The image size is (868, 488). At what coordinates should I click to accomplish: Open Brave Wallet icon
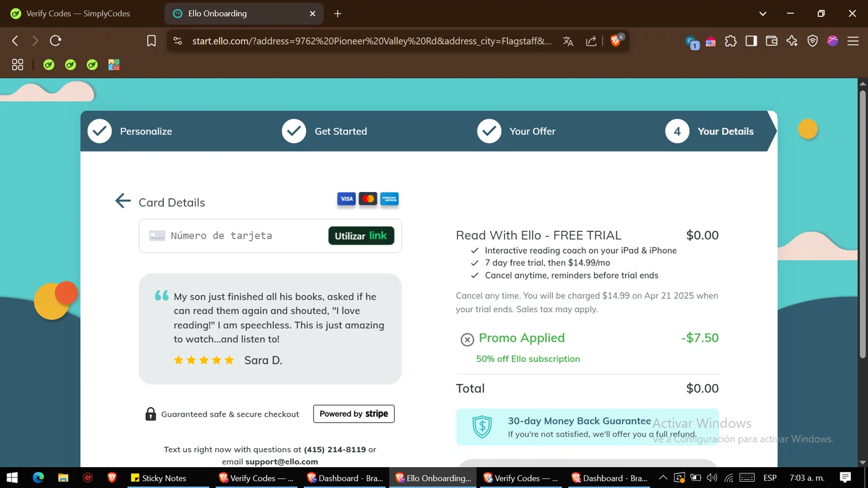pyautogui.click(x=771, y=41)
